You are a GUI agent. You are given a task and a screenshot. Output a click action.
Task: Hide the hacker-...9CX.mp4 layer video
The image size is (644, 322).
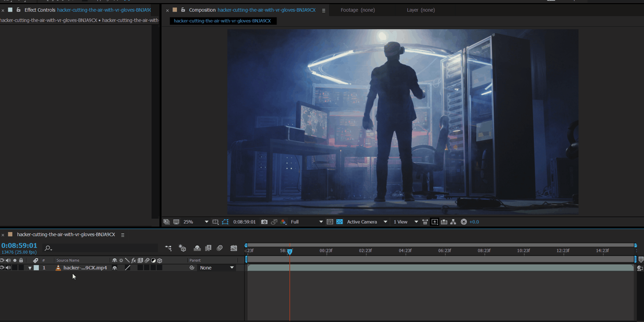tap(2, 268)
